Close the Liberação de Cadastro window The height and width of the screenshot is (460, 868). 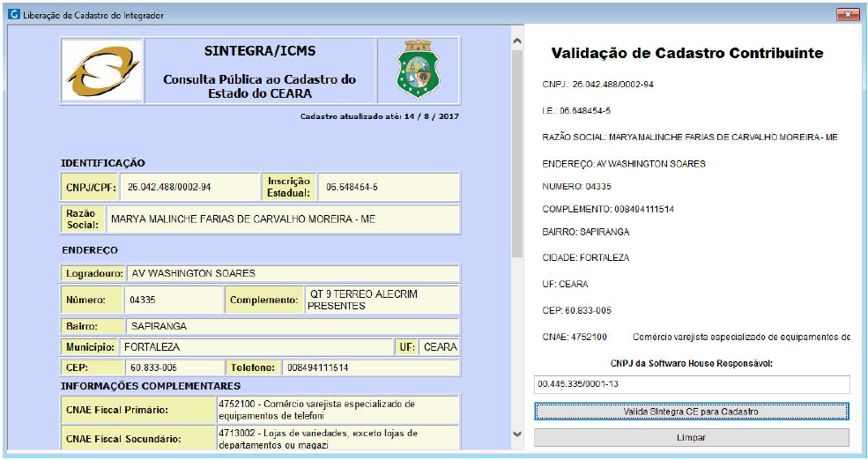[x=848, y=15]
